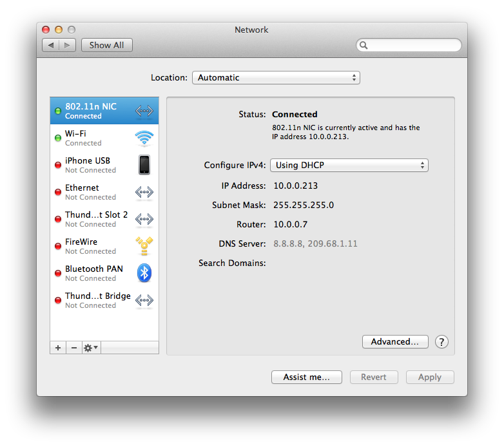
Task: Go back with the left arrow
Action: coord(50,45)
